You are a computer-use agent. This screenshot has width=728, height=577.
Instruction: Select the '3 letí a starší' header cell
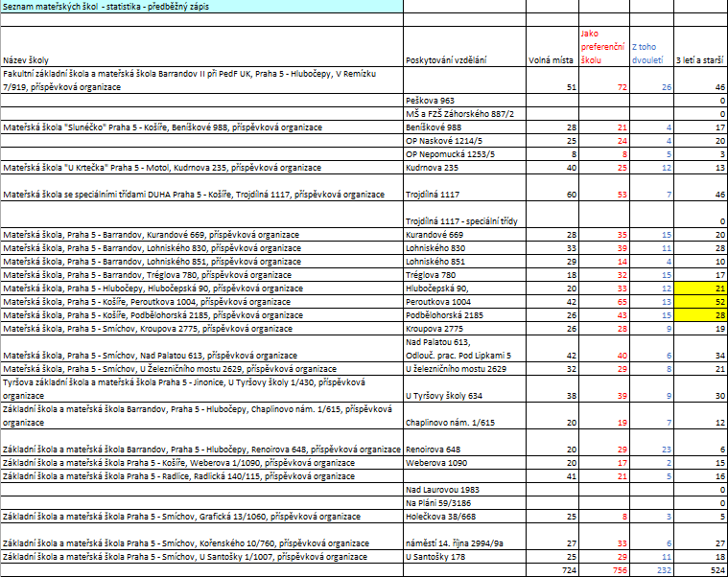(x=699, y=60)
